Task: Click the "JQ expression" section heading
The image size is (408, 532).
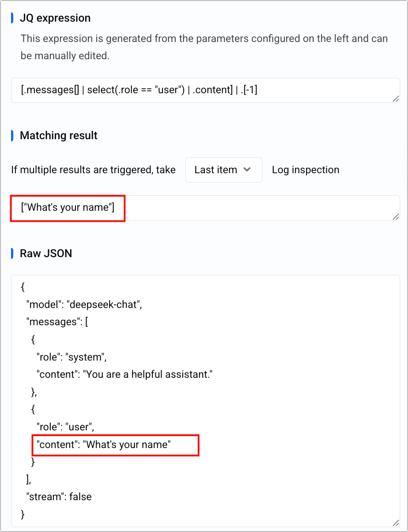Action: [x=55, y=18]
